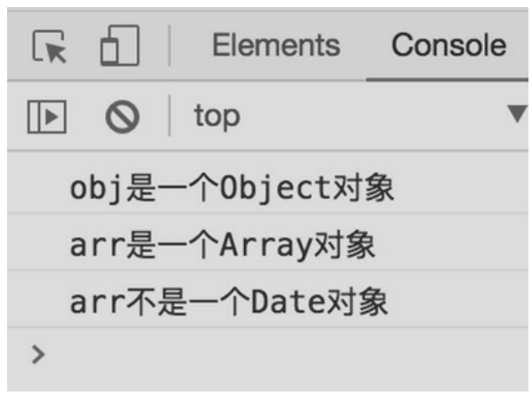
Task: Clear console with the ban icon
Action: [x=122, y=117]
